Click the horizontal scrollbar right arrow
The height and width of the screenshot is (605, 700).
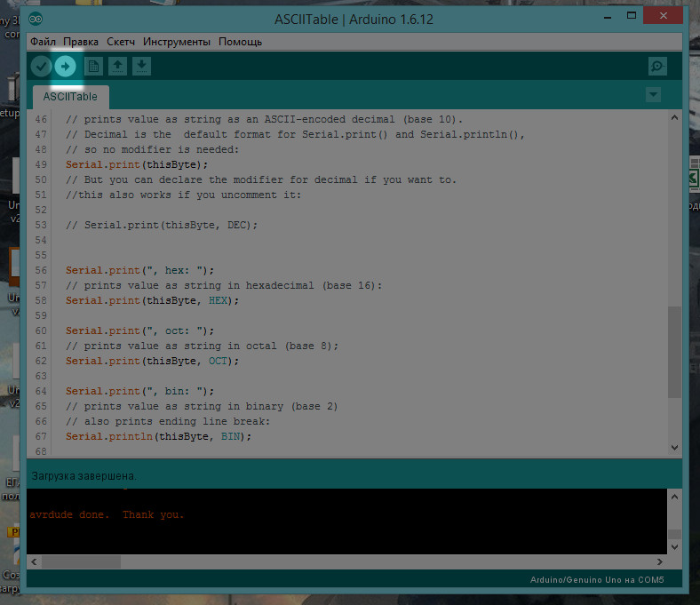pos(660,561)
